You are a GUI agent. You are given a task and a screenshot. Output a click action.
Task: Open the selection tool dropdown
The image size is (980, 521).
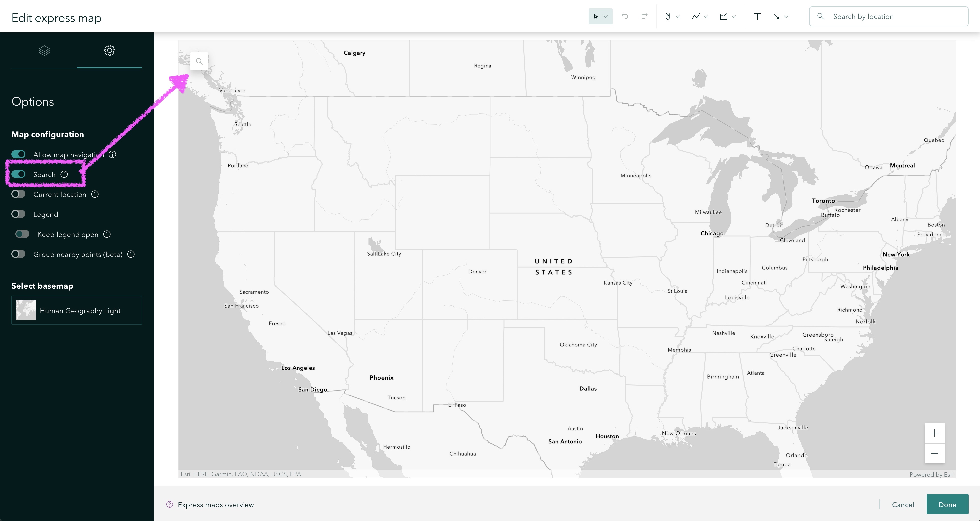coord(606,16)
